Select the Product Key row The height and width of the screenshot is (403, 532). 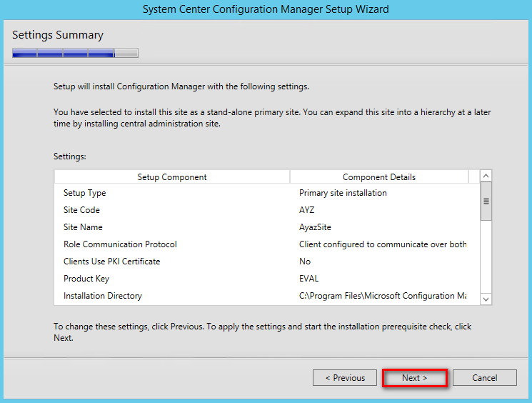coord(267,279)
